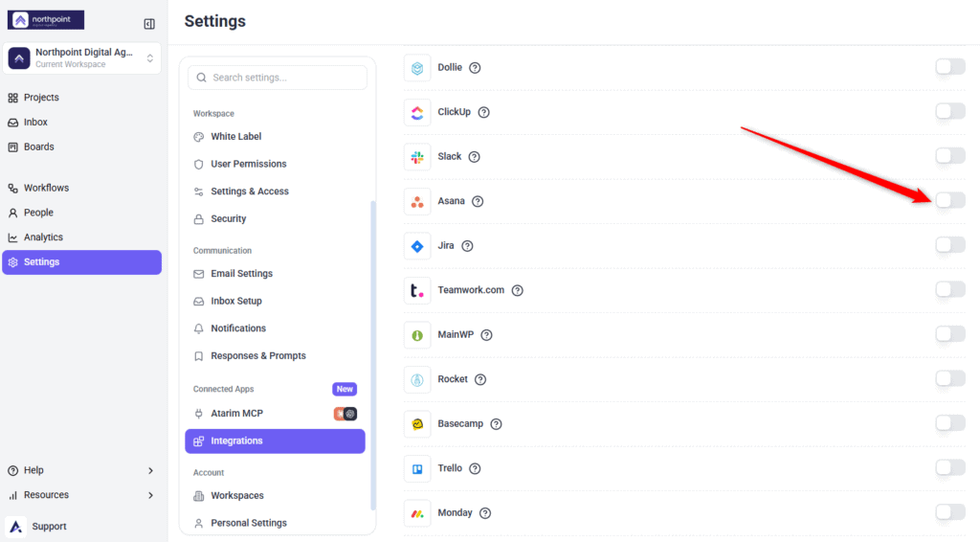Click the Asana logo icon

tap(417, 201)
